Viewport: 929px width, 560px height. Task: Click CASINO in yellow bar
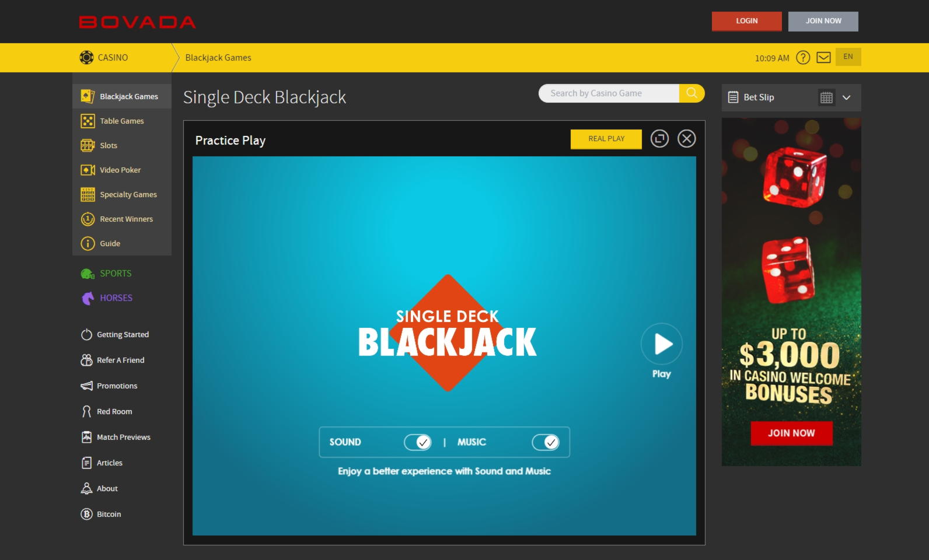[113, 58]
